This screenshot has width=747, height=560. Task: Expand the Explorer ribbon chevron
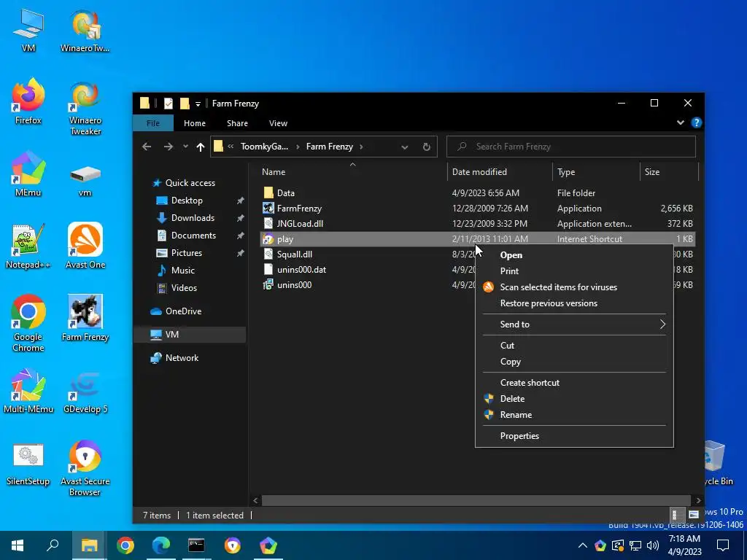(x=681, y=122)
